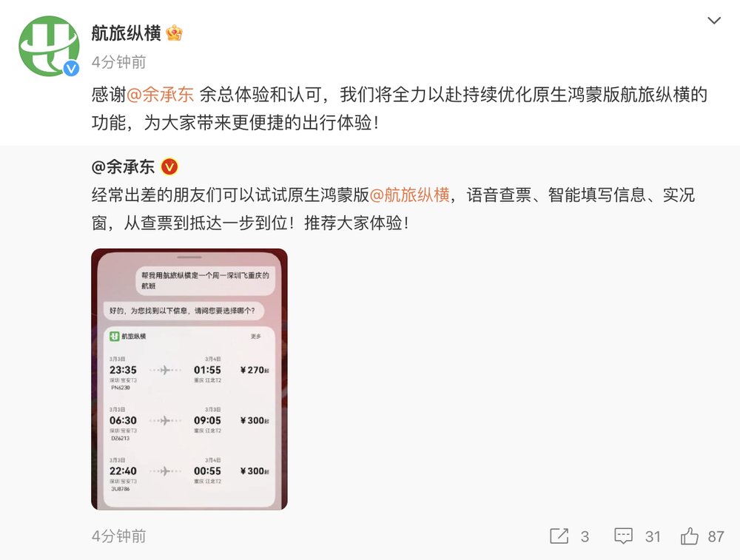
Task: Like the post with thumbs-up icon
Action: coord(689,536)
